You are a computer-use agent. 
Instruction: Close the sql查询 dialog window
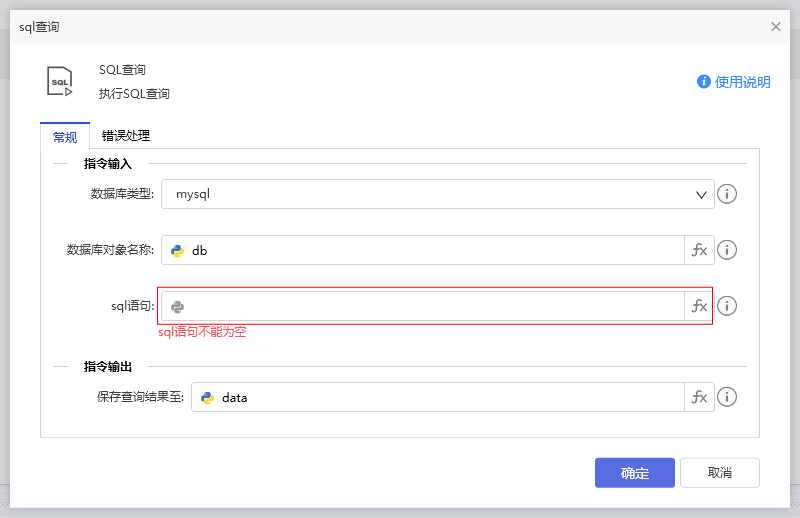pos(776,27)
